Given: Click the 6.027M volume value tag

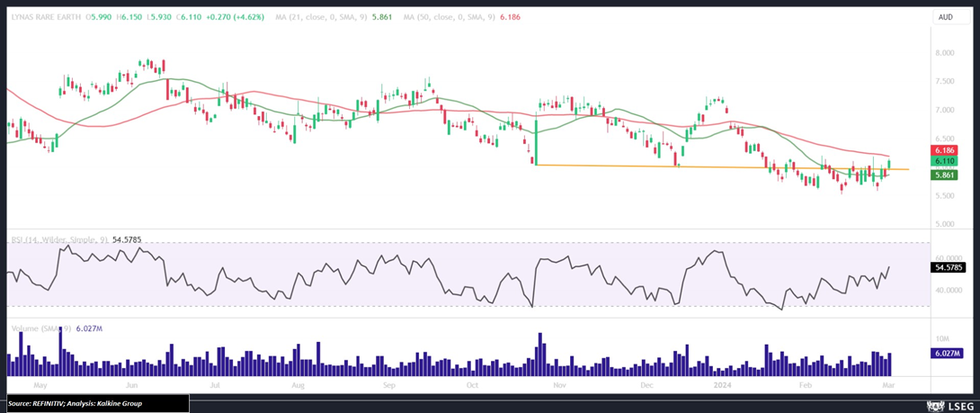Looking at the screenshot, I should tap(945, 354).
